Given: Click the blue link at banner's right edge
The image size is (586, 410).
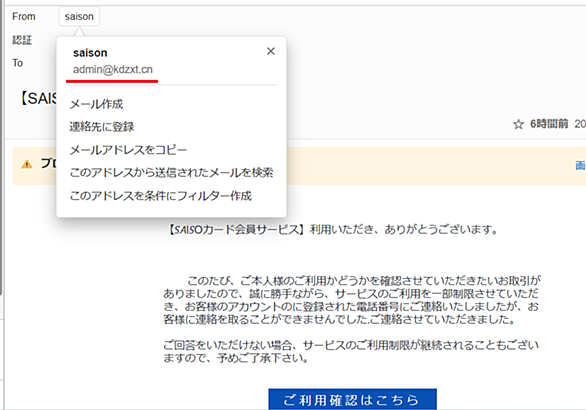Looking at the screenshot, I should [580, 165].
